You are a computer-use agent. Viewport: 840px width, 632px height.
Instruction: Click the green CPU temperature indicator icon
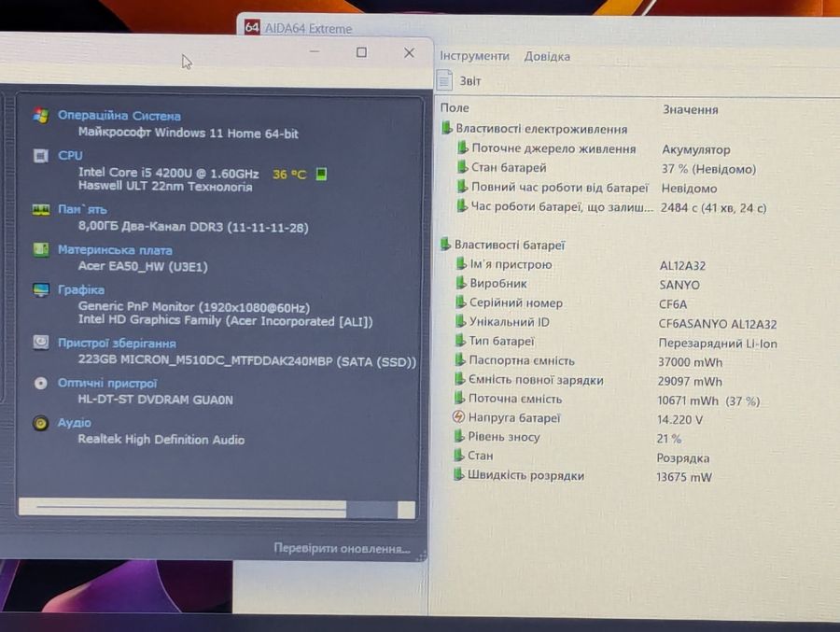pos(321,174)
